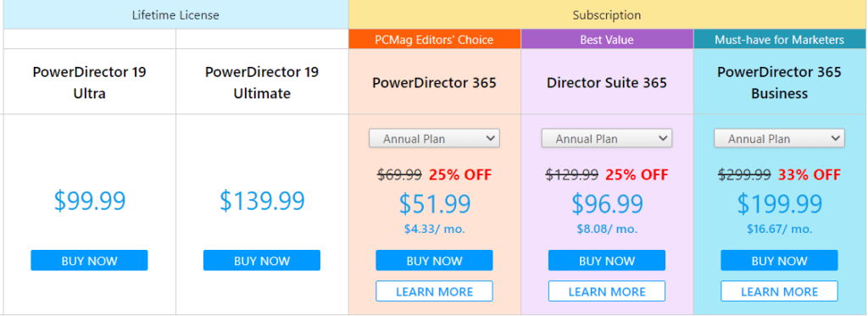Open the PowerDirector 365 Business plan dropdown

click(779, 138)
